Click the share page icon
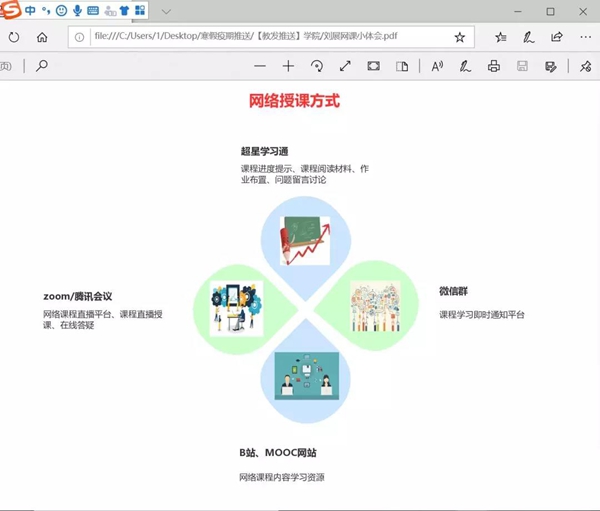Screen dimensions: 600x511 pyautogui.click(x=557, y=37)
